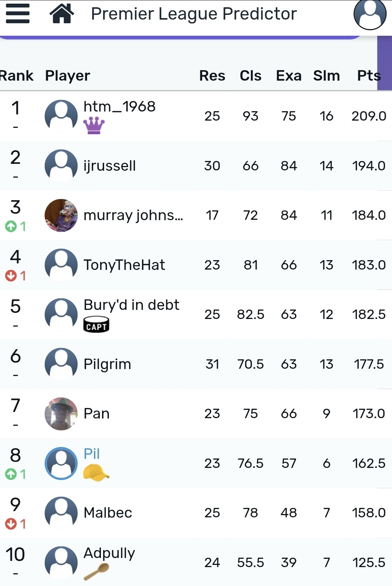Screen dimensions: 392x586
Task: Click Pan's profile photo
Action: pyautogui.click(x=61, y=414)
